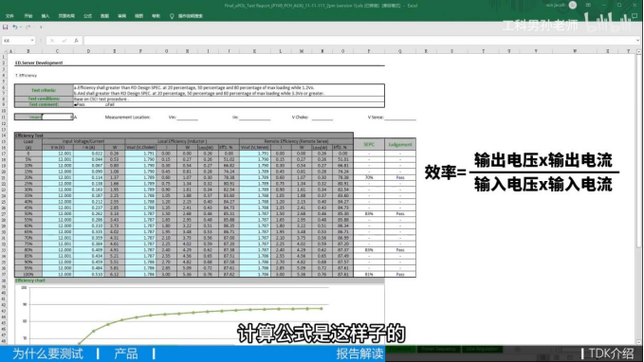The image size is (644, 362).
Task: Select row header 21
Action: (x=4, y=178)
